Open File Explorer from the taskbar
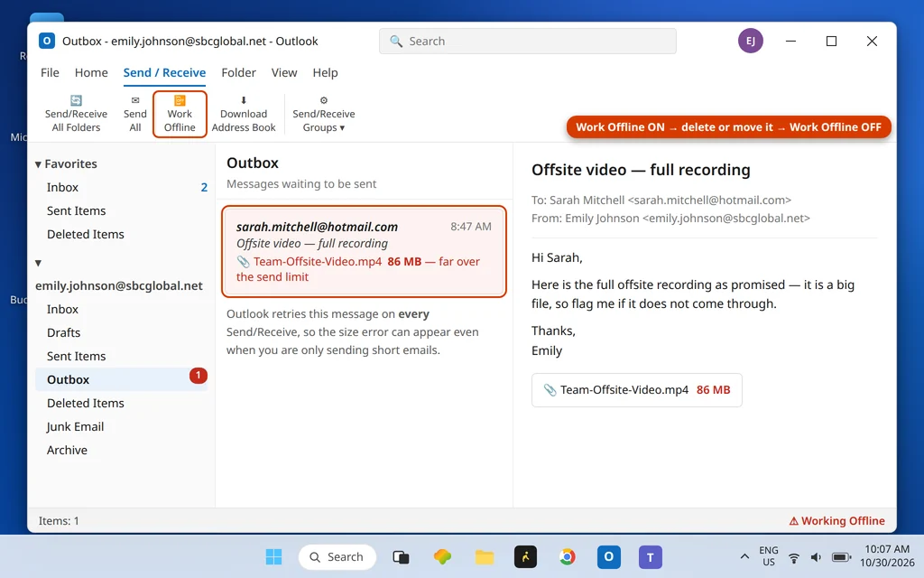Viewport: 924px width, 578px height. coord(485,556)
